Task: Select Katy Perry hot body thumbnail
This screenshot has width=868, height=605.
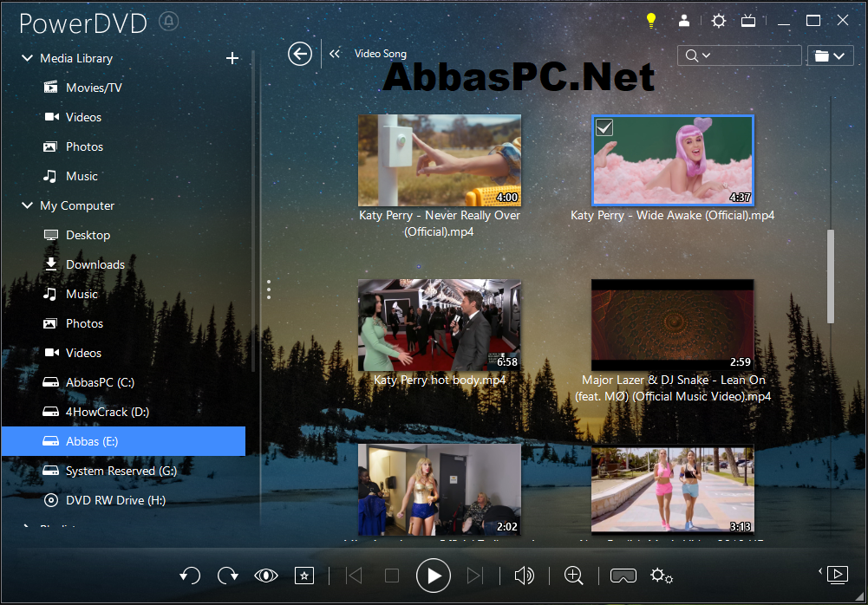Action: [440, 325]
